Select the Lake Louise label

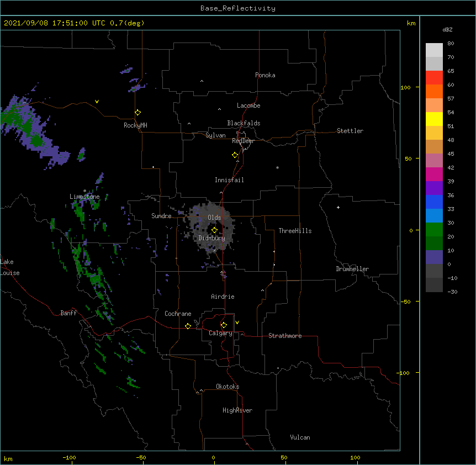coord(10,267)
